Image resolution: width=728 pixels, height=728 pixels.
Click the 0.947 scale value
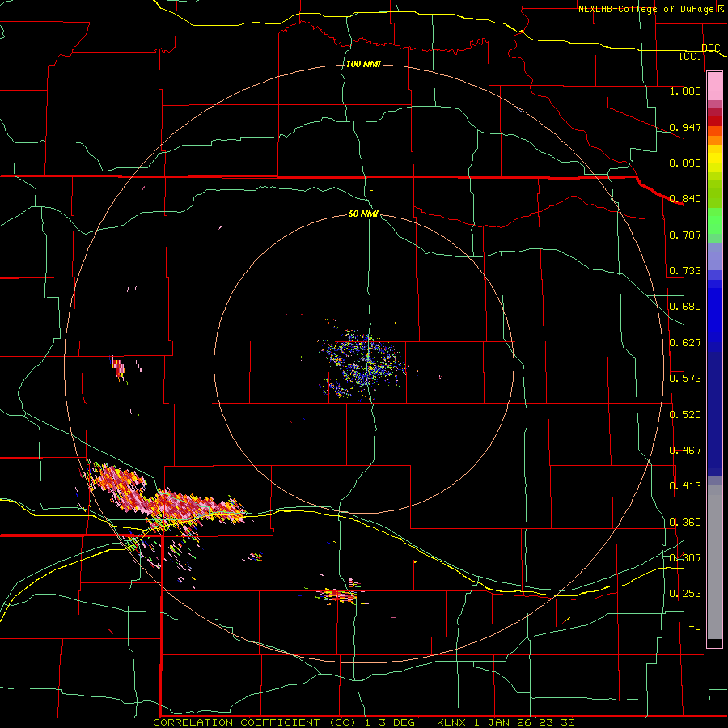point(685,127)
